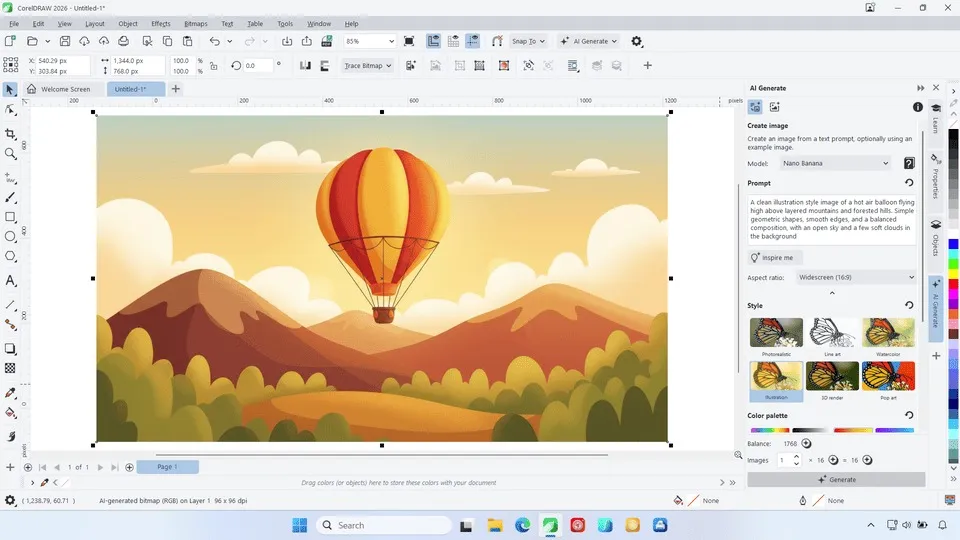Viewport: 960px width, 540px height.
Task: Open the Effects menu
Action: coord(160,23)
